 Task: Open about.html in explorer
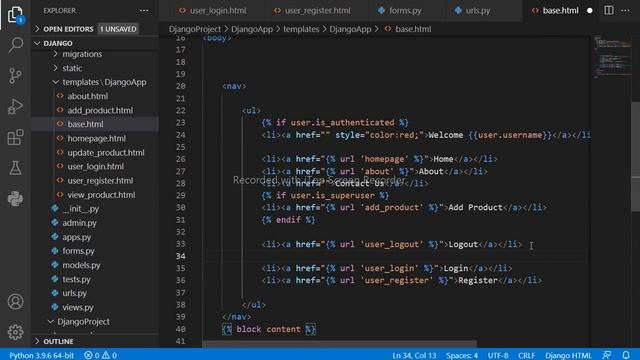click(87, 96)
